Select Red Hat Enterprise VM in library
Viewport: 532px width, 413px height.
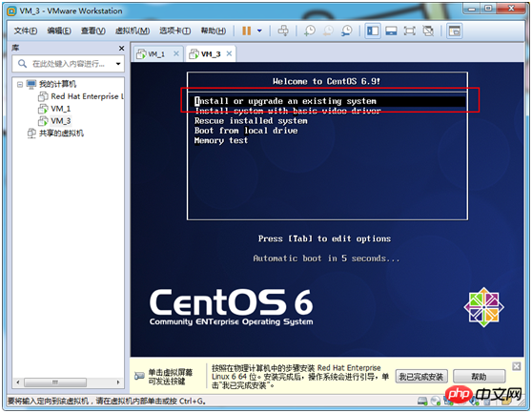tap(87, 96)
